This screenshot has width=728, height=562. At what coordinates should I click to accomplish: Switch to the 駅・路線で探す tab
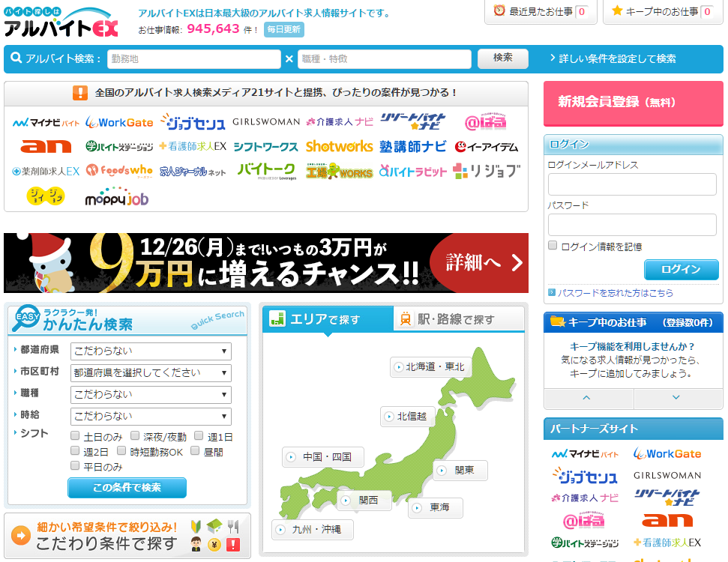coord(459,319)
